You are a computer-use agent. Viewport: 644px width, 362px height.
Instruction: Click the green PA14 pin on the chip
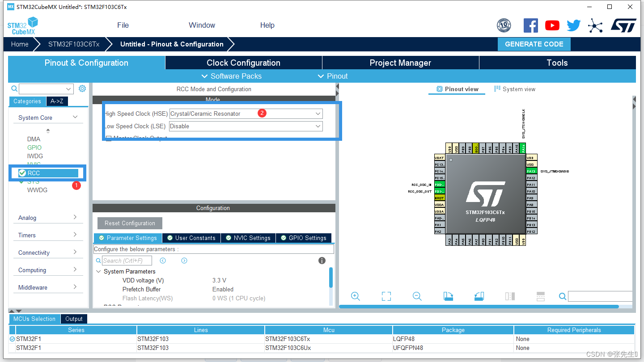pos(523,148)
